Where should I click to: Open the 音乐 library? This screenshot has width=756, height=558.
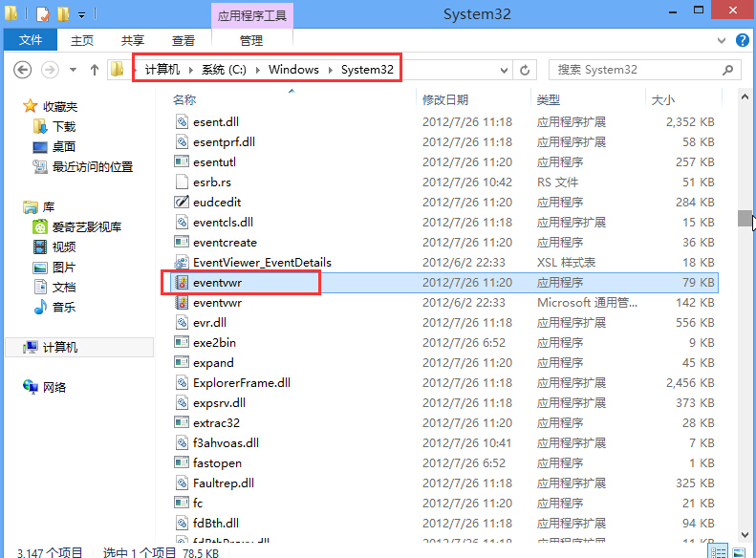pos(63,308)
